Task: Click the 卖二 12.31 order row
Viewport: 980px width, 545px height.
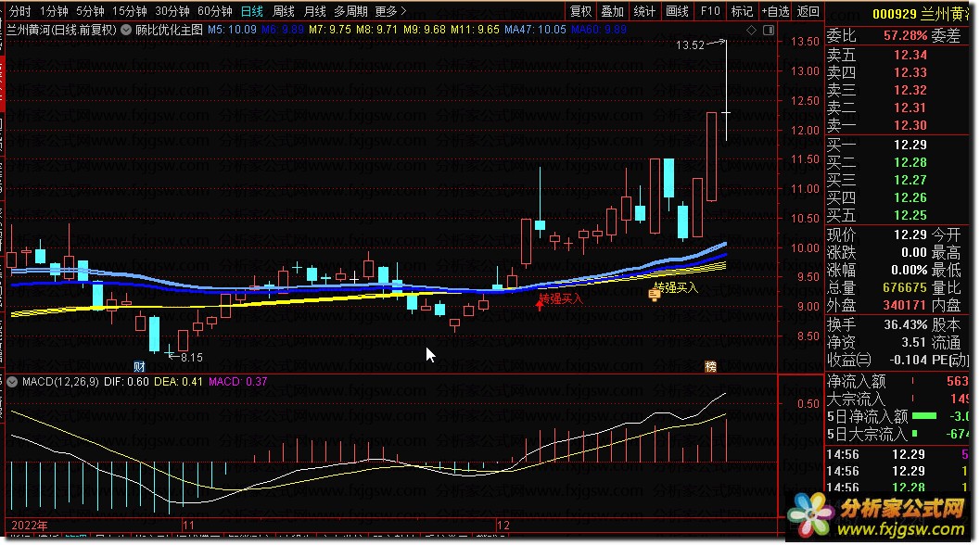Action: 898,108
